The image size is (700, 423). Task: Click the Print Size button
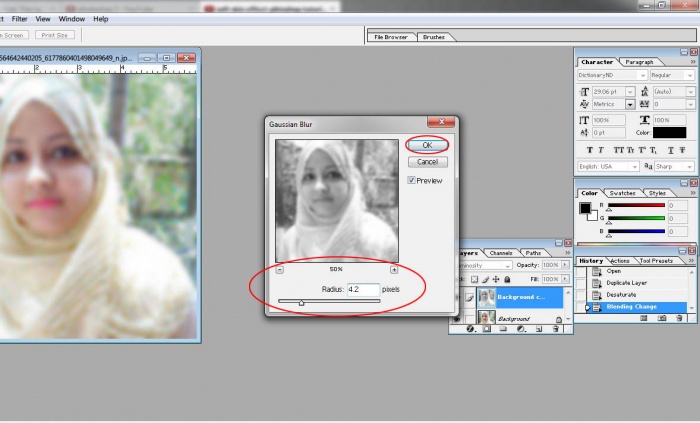(x=54, y=35)
